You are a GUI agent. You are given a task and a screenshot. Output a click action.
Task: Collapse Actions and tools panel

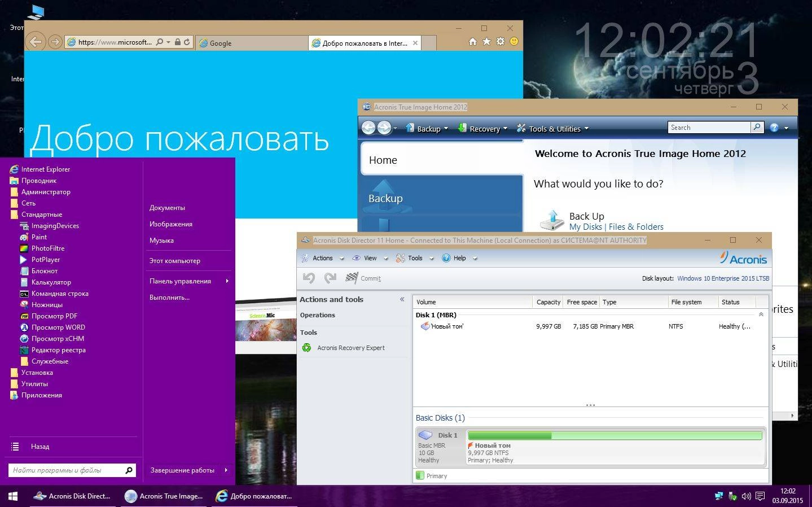click(x=402, y=299)
